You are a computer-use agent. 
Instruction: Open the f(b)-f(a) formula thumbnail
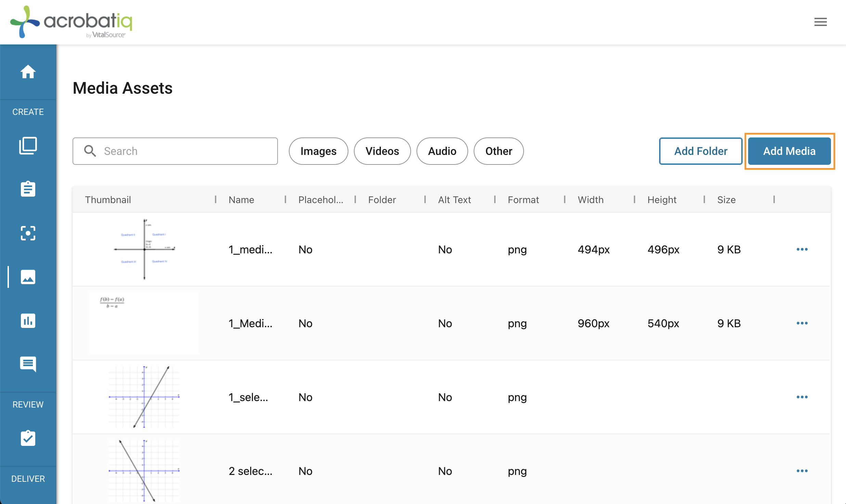pos(144,323)
